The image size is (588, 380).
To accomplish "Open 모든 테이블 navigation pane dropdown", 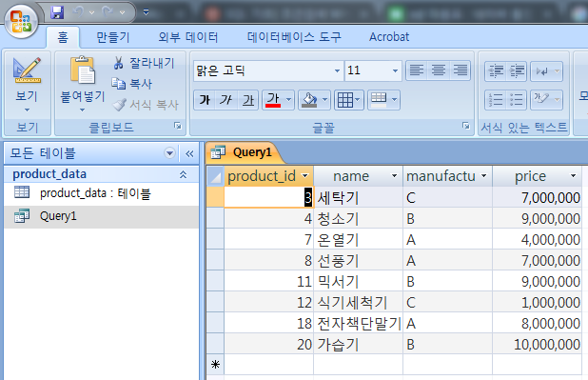I will coord(169,153).
